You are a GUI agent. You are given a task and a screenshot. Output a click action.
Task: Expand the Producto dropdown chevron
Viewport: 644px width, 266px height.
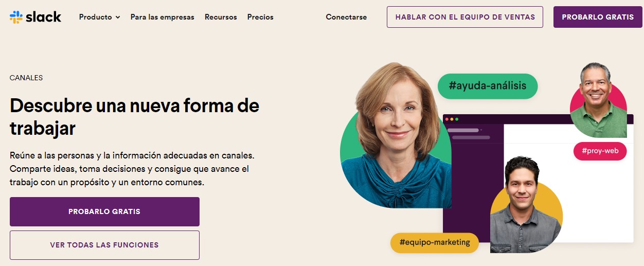click(x=118, y=17)
